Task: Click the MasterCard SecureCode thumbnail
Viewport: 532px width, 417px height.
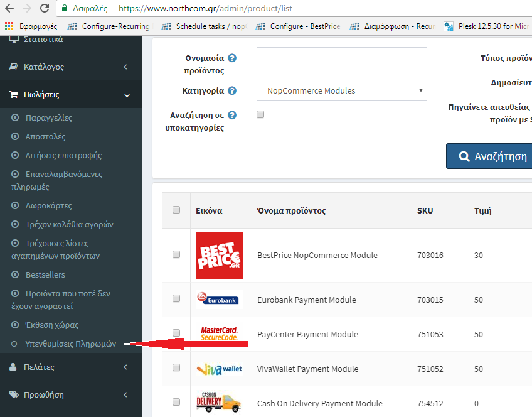Action: pyautogui.click(x=219, y=334)
